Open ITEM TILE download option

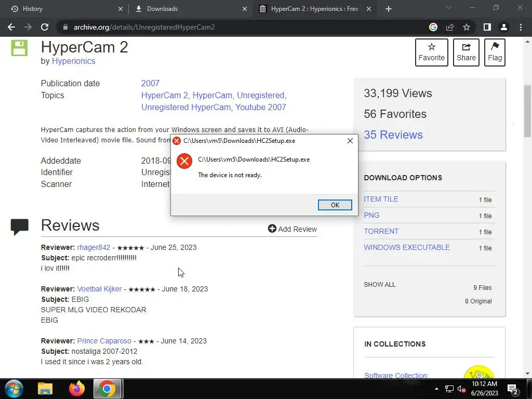coord(381,199)
